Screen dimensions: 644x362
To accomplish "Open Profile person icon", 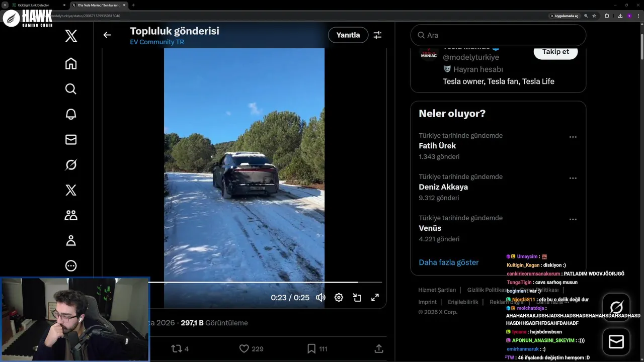I will pyautogui.click(x=71, y=240).
